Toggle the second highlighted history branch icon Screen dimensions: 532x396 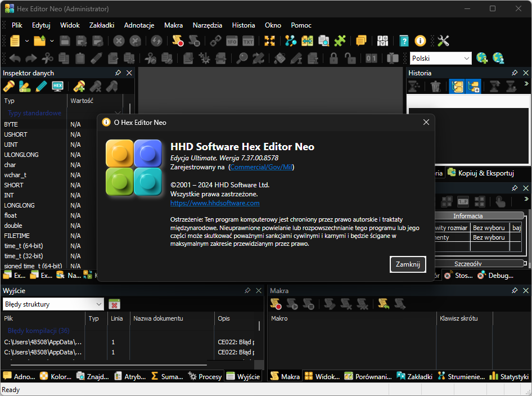tap(474, 87)
